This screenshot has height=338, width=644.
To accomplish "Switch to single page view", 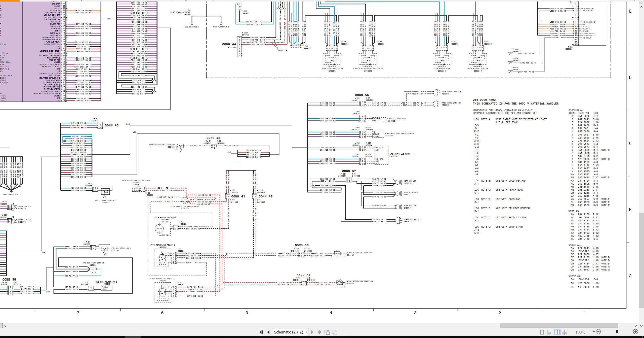I will (x=542, y=332).
